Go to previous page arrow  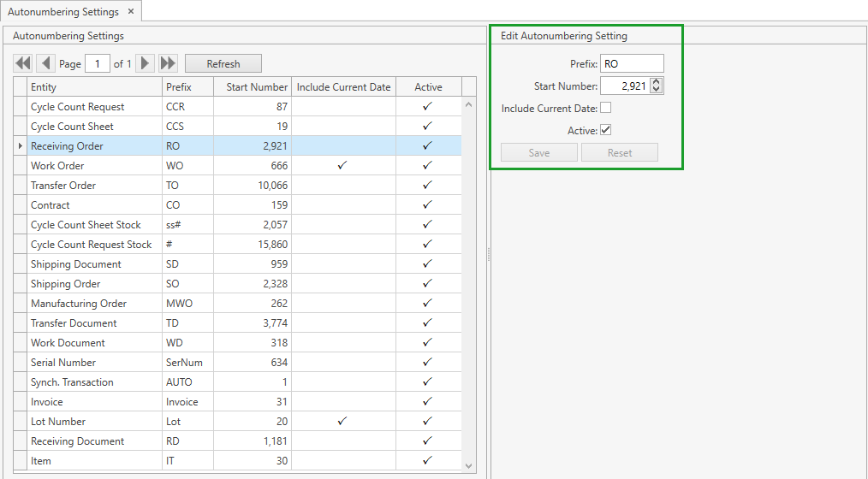click(x=46, y=63)
